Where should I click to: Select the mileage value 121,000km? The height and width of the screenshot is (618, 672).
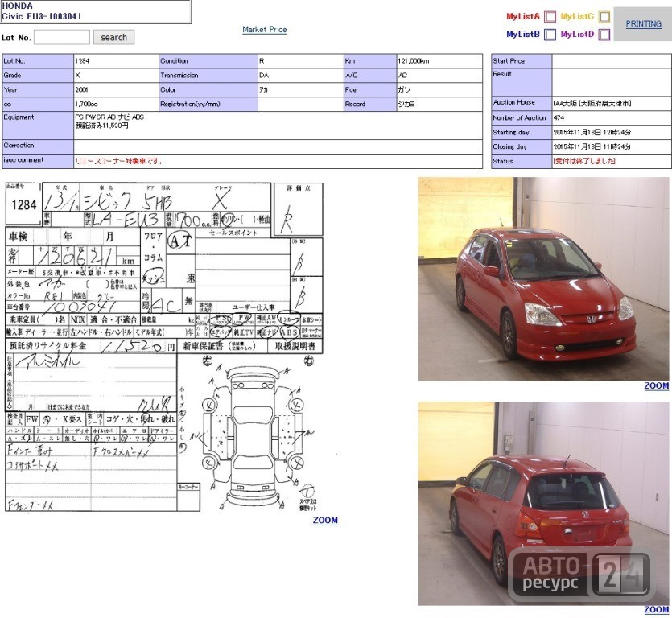pyautogui.click(x=413, y=61)
